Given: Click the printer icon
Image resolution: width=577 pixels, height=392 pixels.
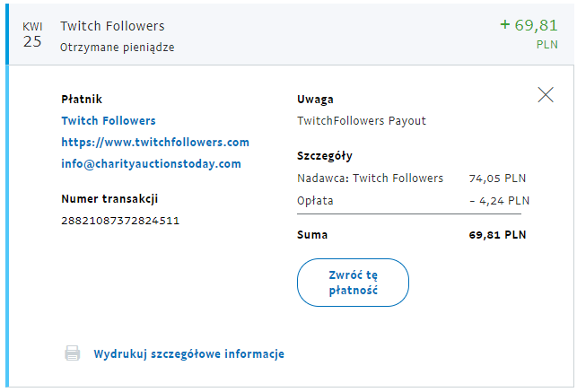Looking at the screenshot, I should 72,353.
